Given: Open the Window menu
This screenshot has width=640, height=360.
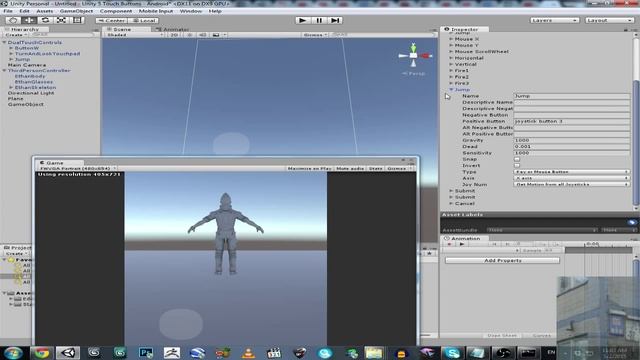Looking at the screenshot, I should coord(191,11).
